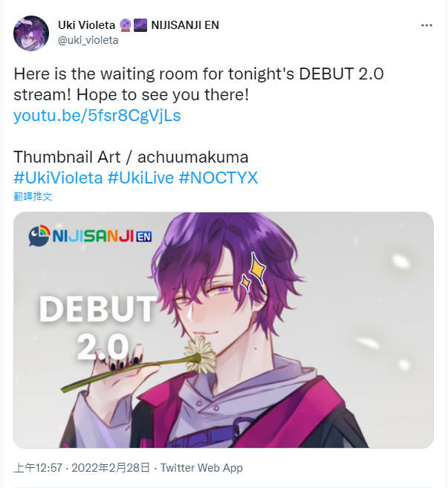Viewport: 448px width, 488px height.
Task: Open the youtu.be/5fsr8CgVjLs link
Action: [x=97, y=115]
